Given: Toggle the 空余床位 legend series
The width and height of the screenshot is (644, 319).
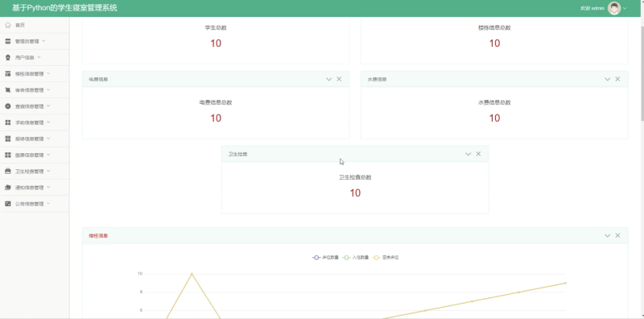Looking at the screenshot, I should [x=386, y=258].
